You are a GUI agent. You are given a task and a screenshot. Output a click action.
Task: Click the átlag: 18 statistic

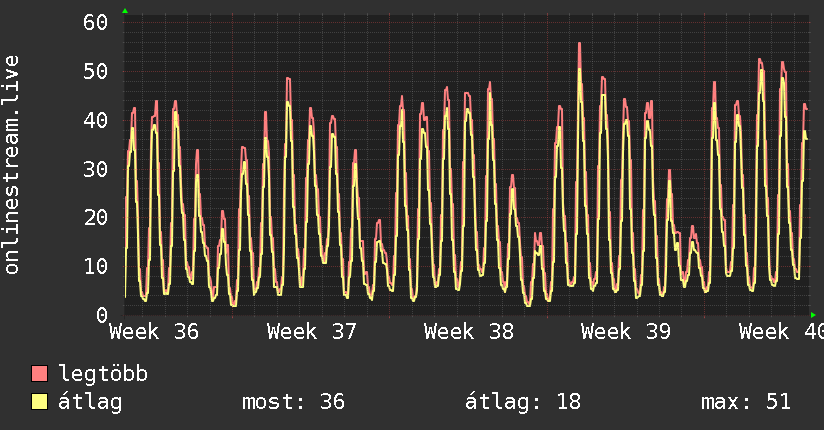coord(523,402)
